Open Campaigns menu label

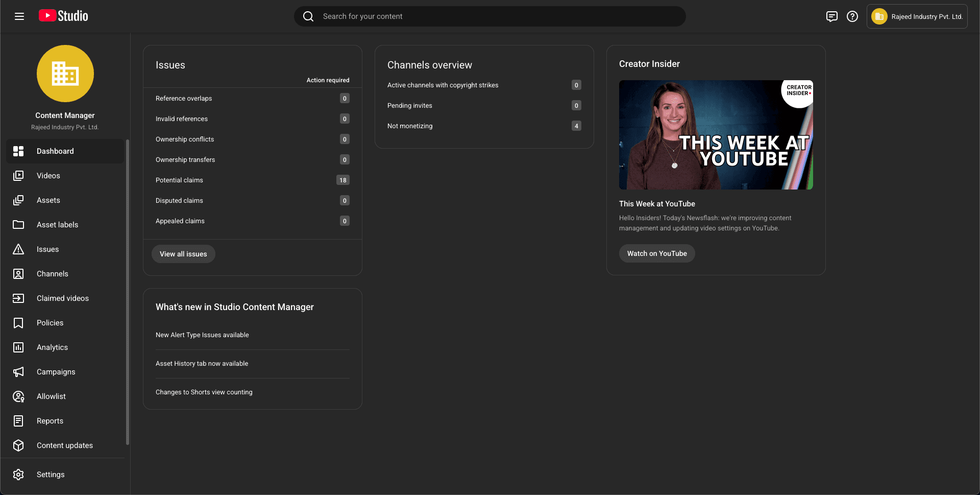(x=56, y=372)
